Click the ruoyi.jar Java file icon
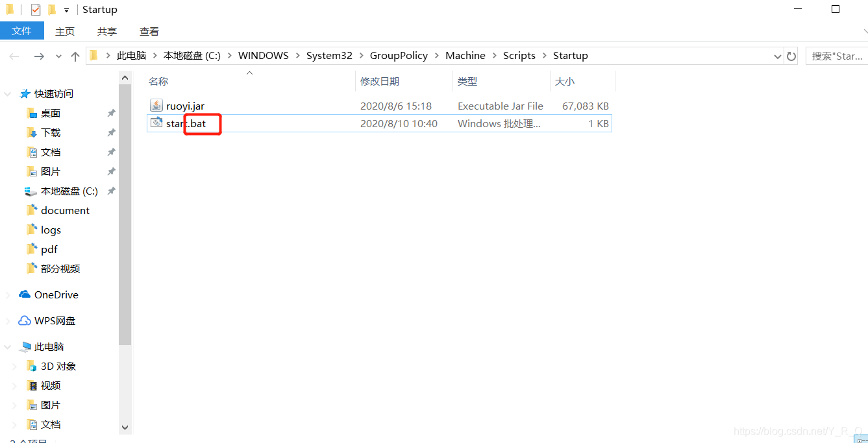Screen dimensions: 868x443 [156, 105]
